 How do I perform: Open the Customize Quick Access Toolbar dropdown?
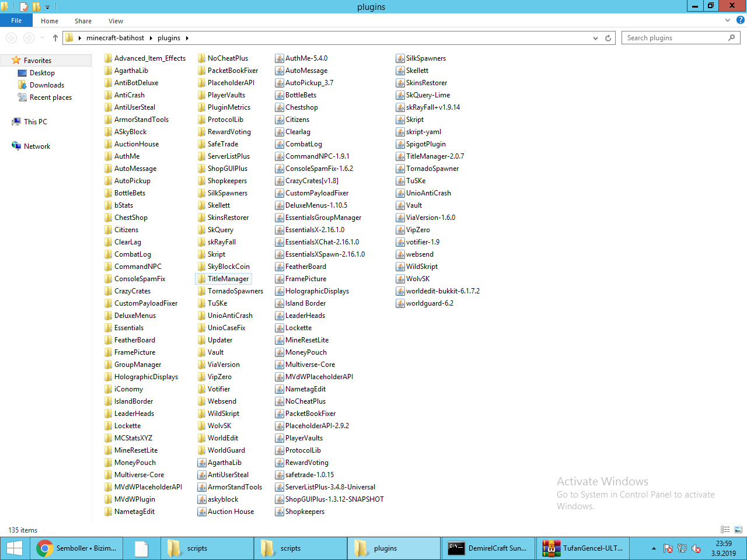(x=48, y=8)
